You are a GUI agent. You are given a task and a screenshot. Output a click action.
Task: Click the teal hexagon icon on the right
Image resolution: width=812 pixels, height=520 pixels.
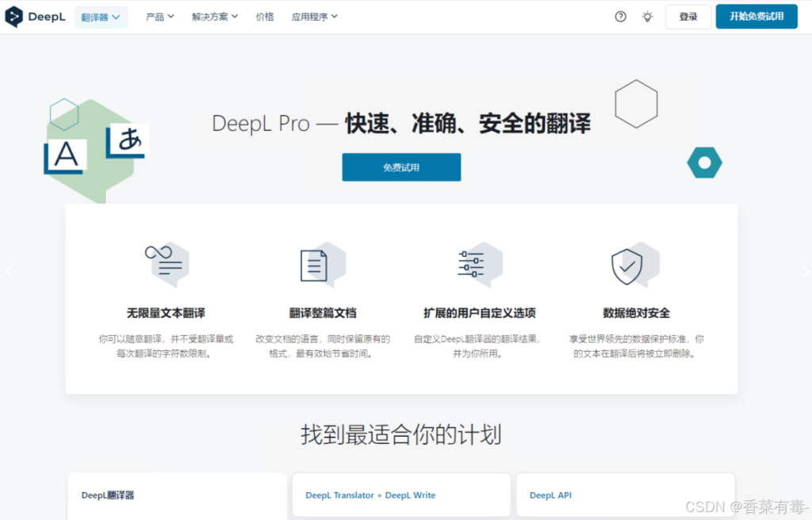point(704,162)
